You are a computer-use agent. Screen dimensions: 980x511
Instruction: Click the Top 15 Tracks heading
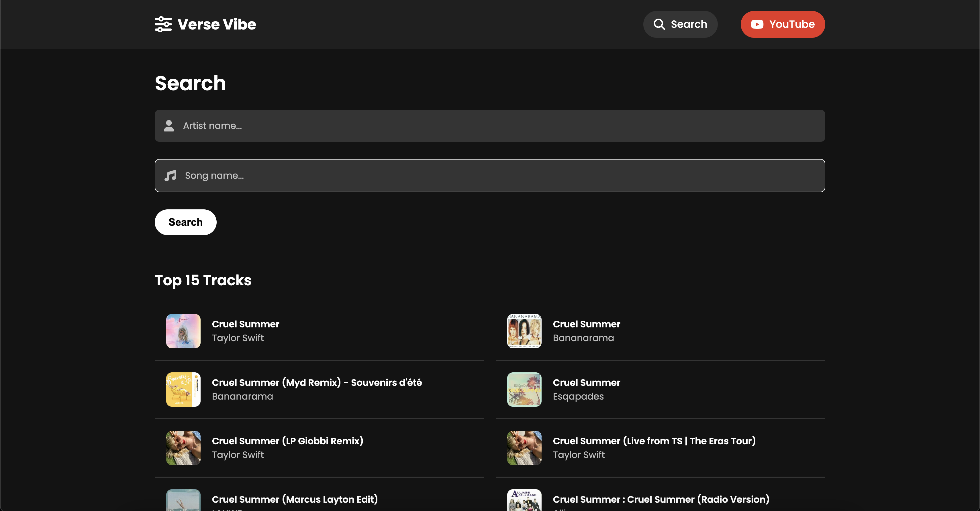(203, 281)
